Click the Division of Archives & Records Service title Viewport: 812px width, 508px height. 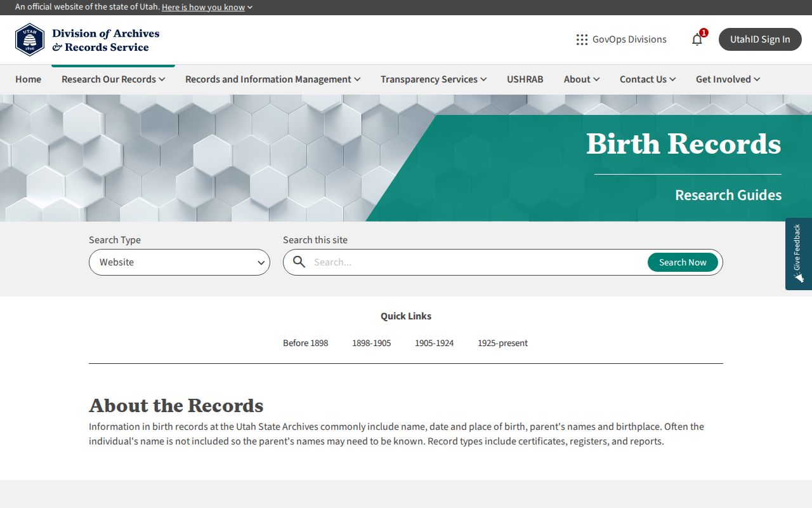tap(106, 40)
